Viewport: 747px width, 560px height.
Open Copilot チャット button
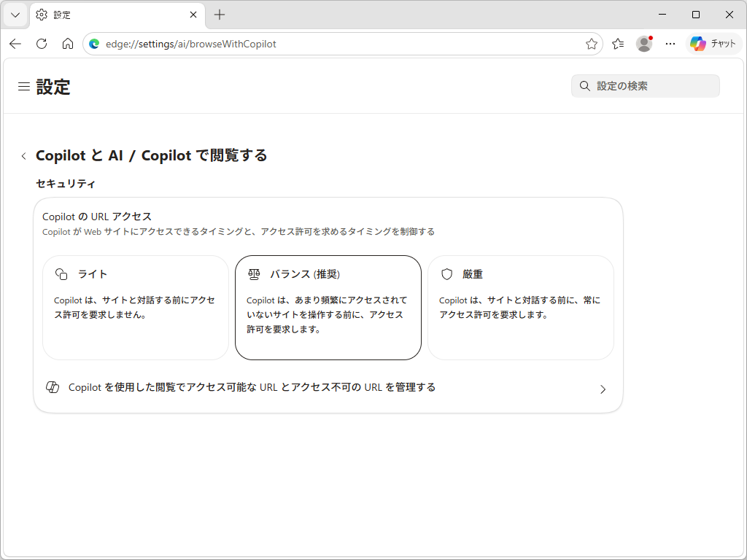(x=713, y=44)
